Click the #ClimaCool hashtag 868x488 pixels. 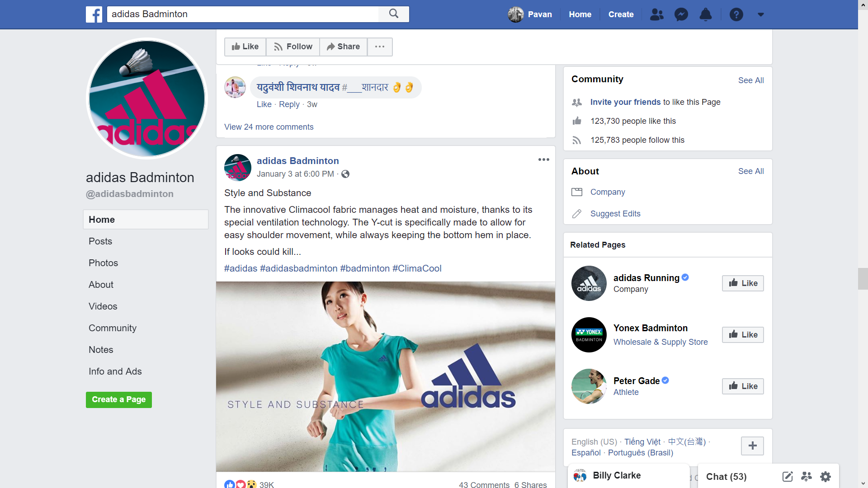click(417, 268)
